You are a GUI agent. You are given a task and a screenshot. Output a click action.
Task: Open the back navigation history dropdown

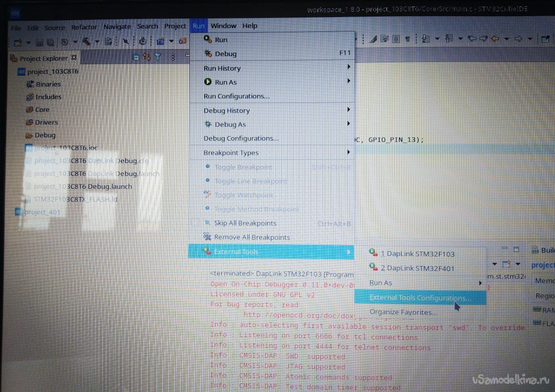point(506,39)
